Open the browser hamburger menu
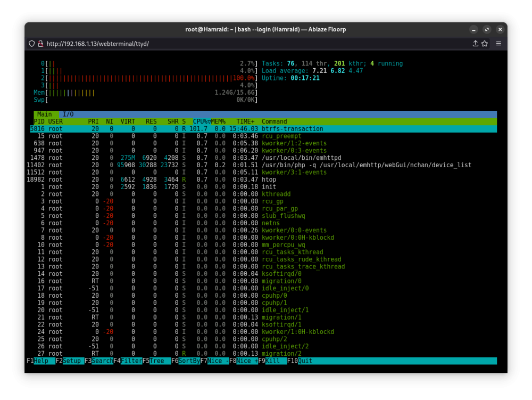This screenshot has width=532, height=400. click(498, 44)
